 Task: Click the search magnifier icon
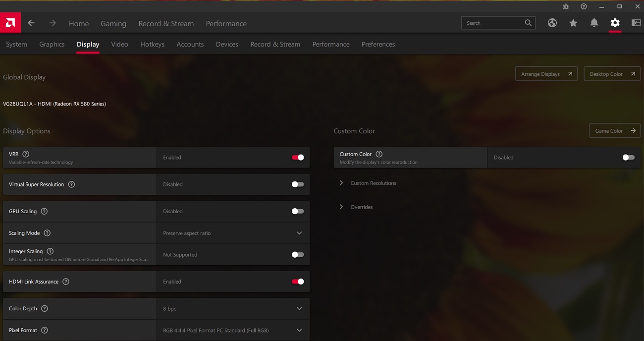(x=528, y=23)
